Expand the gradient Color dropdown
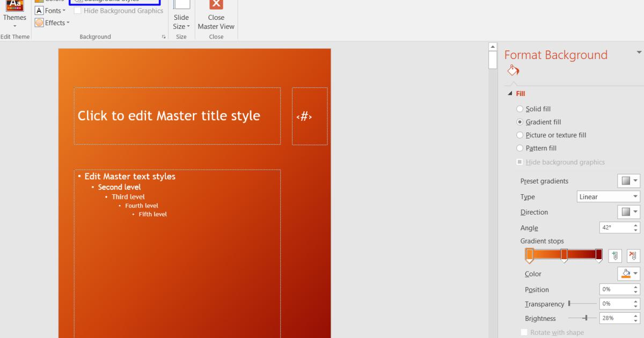 click(x=628, y=274)
